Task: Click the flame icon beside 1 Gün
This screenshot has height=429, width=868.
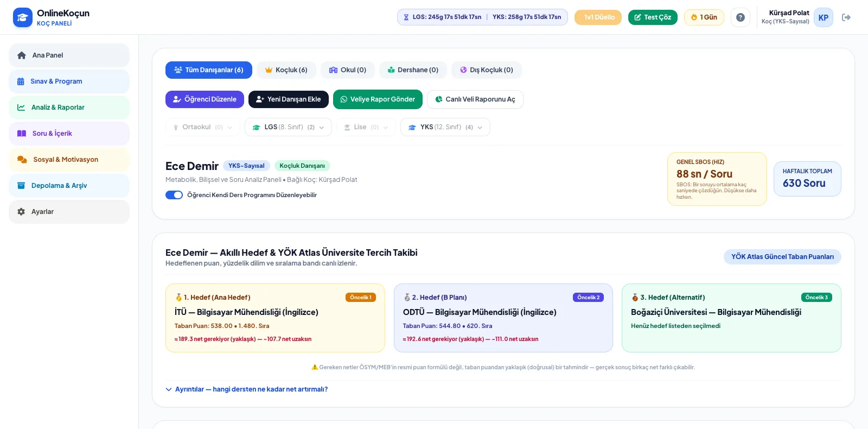Action: pos(694,17)
